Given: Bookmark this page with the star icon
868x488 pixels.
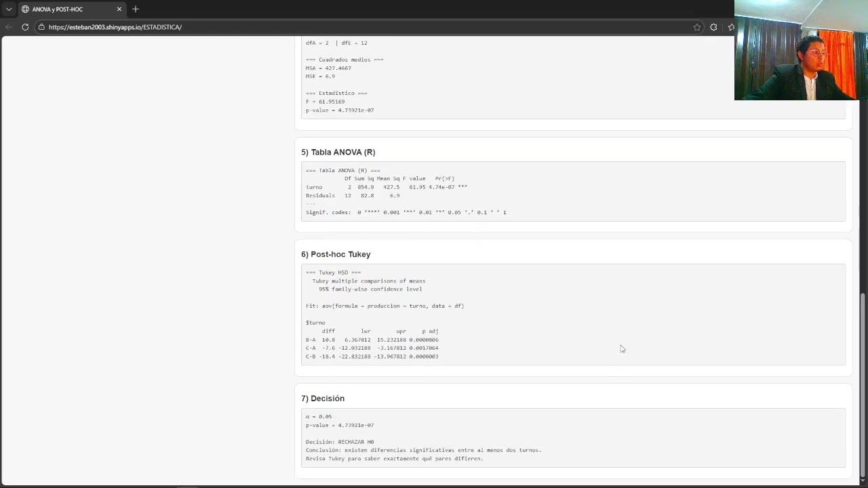Looking at the screenshot, I should pyautogui.click(x=696, y=27).
